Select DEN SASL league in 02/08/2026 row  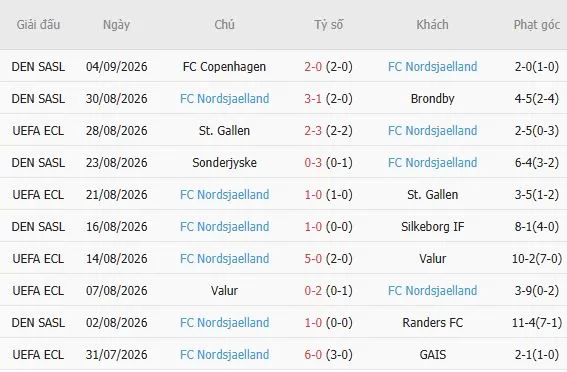38,322
